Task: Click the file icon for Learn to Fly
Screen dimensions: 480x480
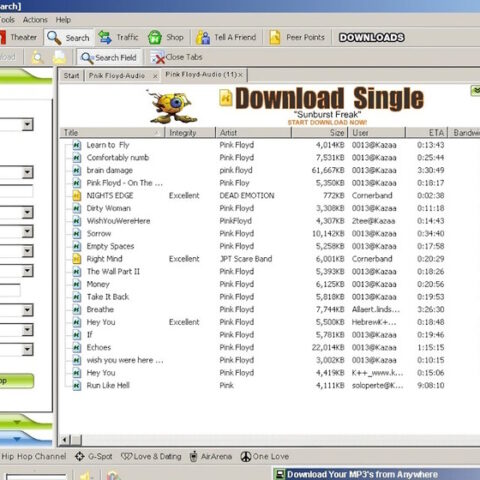Action: click(x=77, y=145)
